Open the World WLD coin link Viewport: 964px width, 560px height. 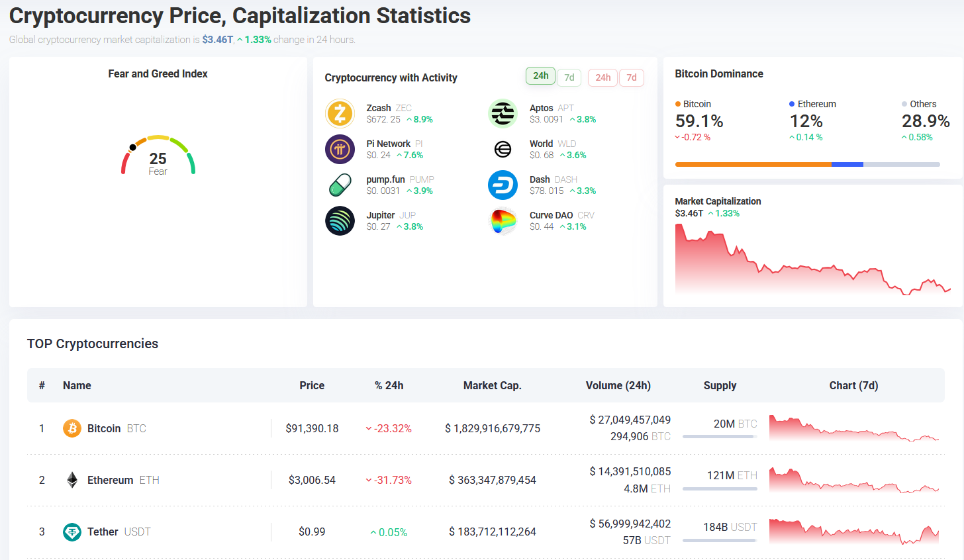pos(541,144)
